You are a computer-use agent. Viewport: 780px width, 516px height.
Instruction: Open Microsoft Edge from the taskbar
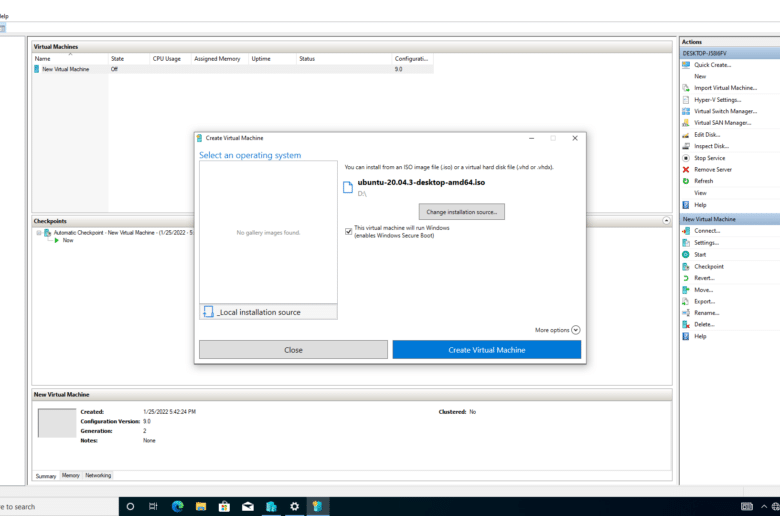tap(178, 507)
